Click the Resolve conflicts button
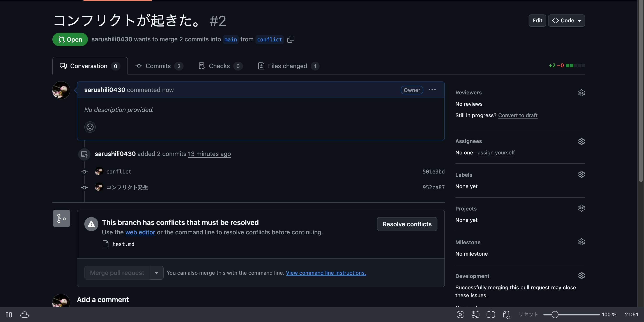 [407, 224]
